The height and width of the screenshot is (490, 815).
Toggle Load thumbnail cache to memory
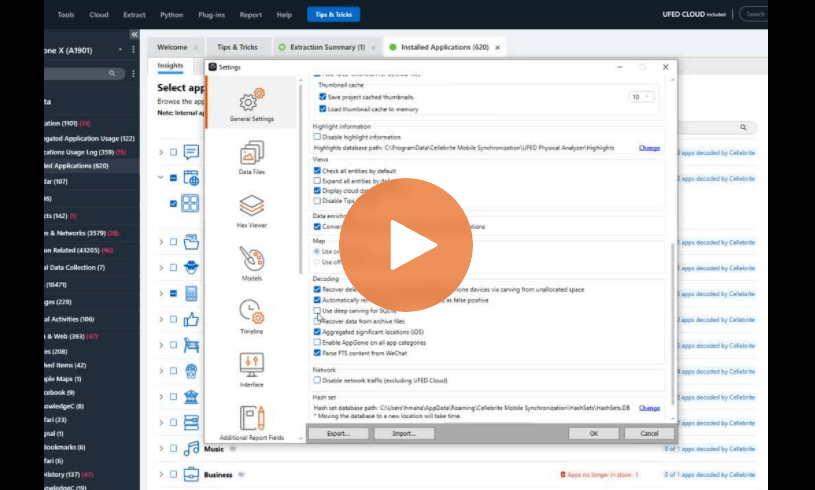tap(323, 109)
